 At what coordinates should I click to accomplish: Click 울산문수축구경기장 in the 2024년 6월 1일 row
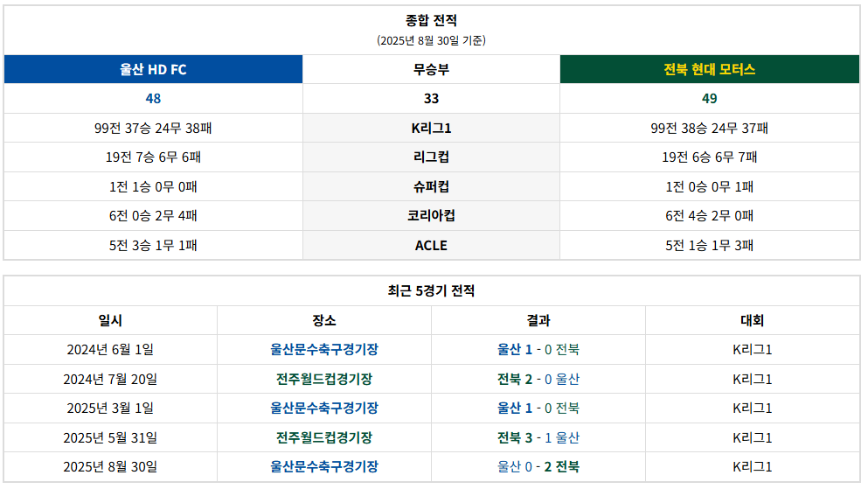324,350
